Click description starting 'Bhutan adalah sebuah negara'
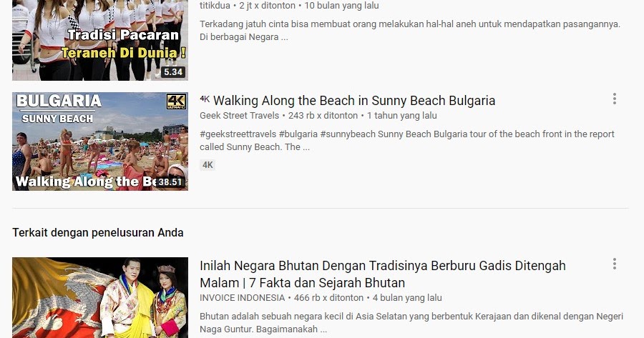The height and width of the screenshot is (338, 644). click(x=411, y=322)
